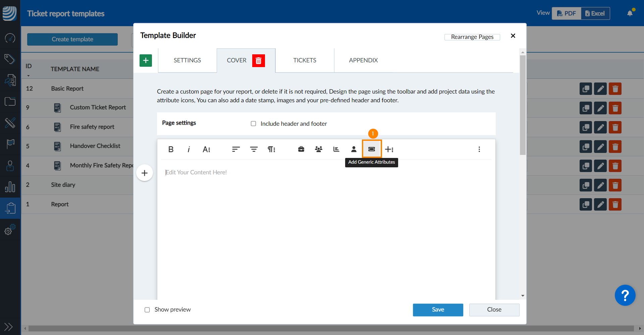Screen dimensions: 644x335
Task: Click the Rearrange Pages button
Action: [x=472, y=37]
